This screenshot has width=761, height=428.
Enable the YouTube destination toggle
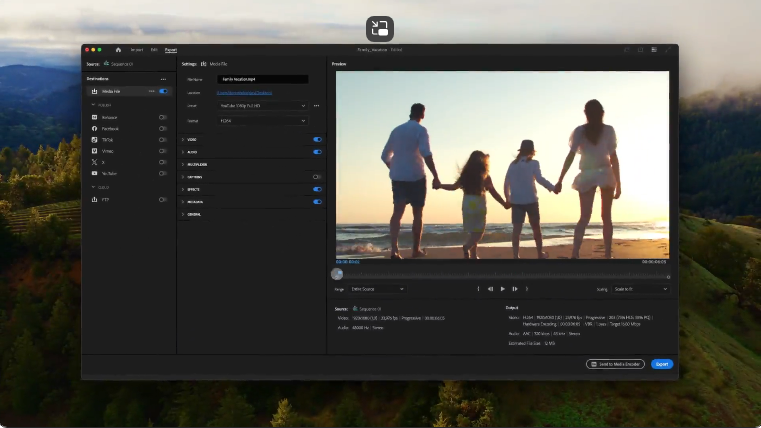(162, 172)
